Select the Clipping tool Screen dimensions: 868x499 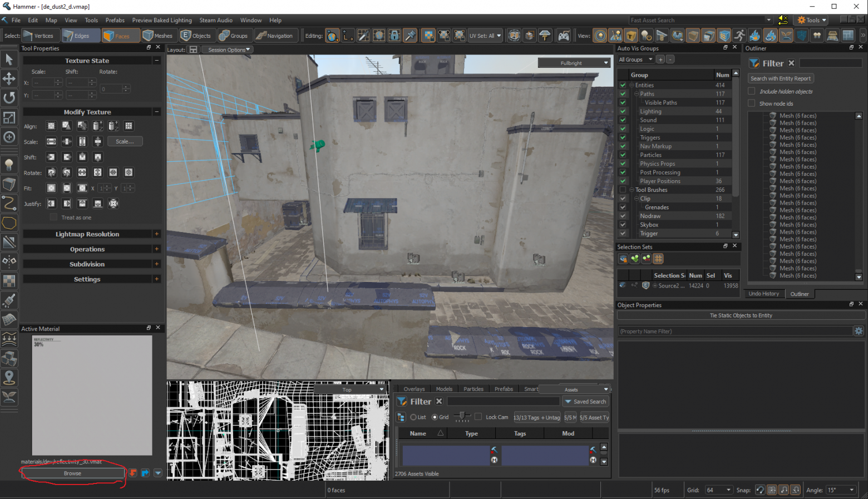coord(9,242)
